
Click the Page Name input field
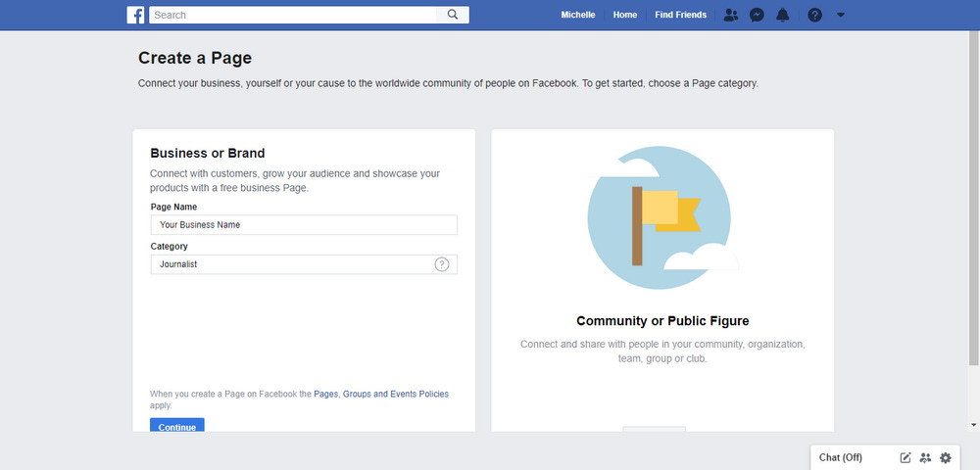coord(304,224)
